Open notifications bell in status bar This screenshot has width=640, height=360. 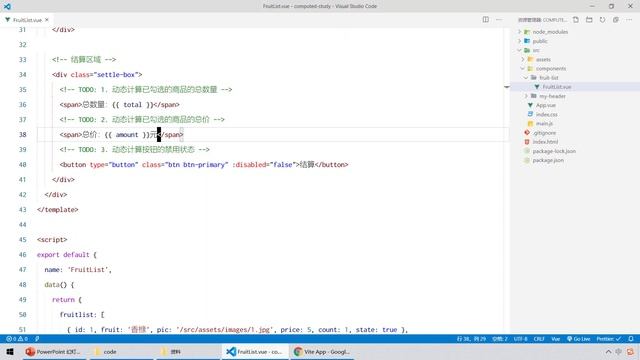631,339
